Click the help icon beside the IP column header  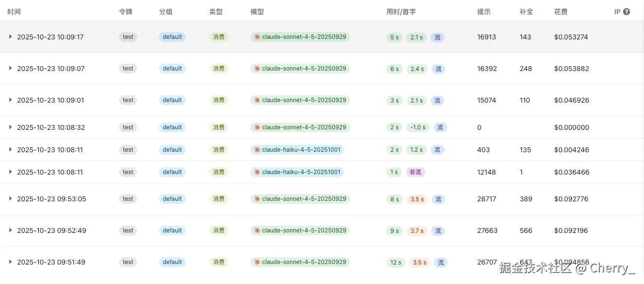coord(626,11)
